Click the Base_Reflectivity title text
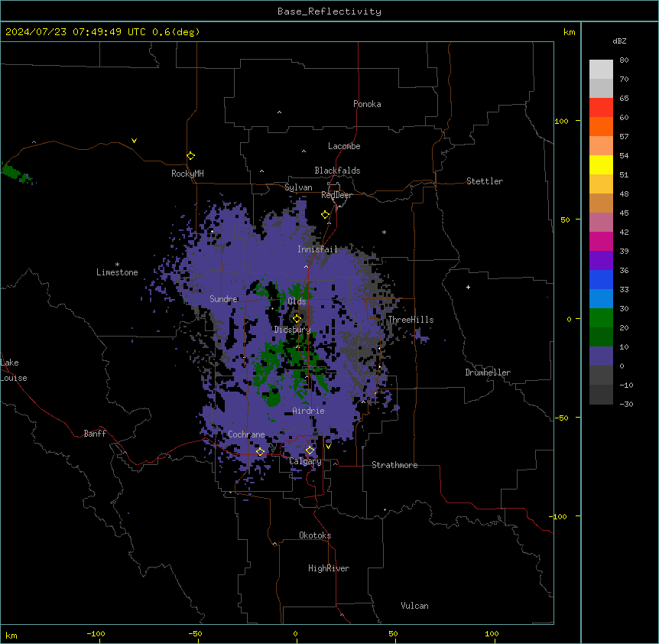The width and height of the screenshot is (659, 644). click(x=329, y=11)
